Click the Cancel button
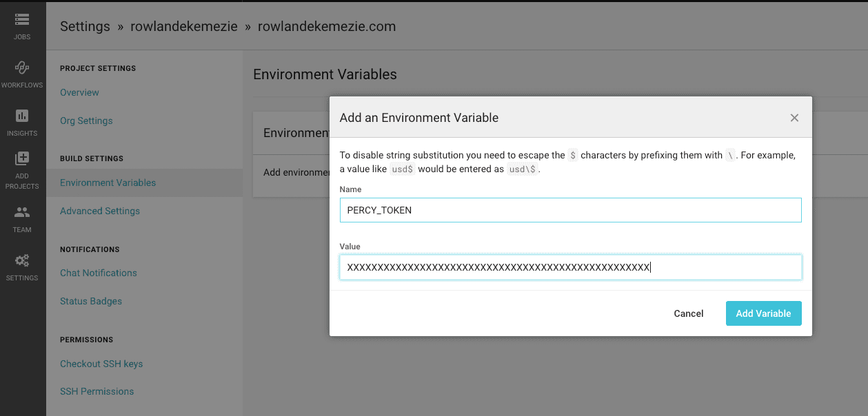868x416 pixels. click(689, 313)
